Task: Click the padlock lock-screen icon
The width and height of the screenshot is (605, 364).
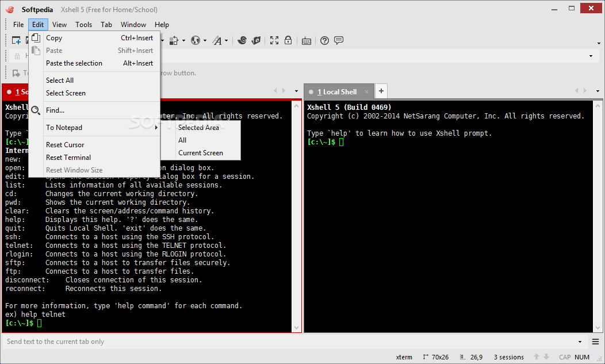Action: 288,40
